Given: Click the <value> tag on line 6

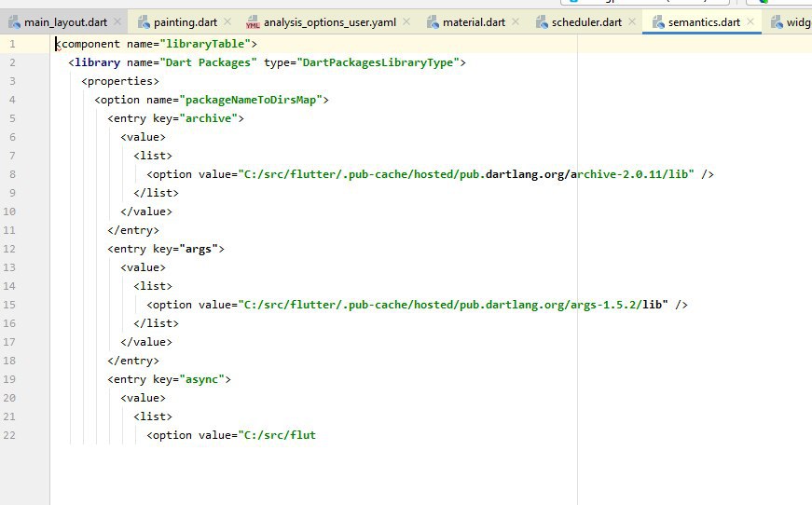Looking at the screenshot, I should point(143,137).
